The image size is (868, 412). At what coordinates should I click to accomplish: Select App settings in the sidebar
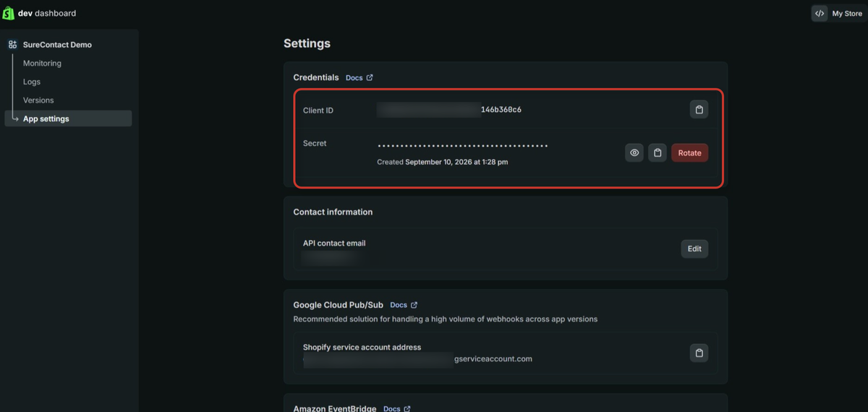(69, 119)
